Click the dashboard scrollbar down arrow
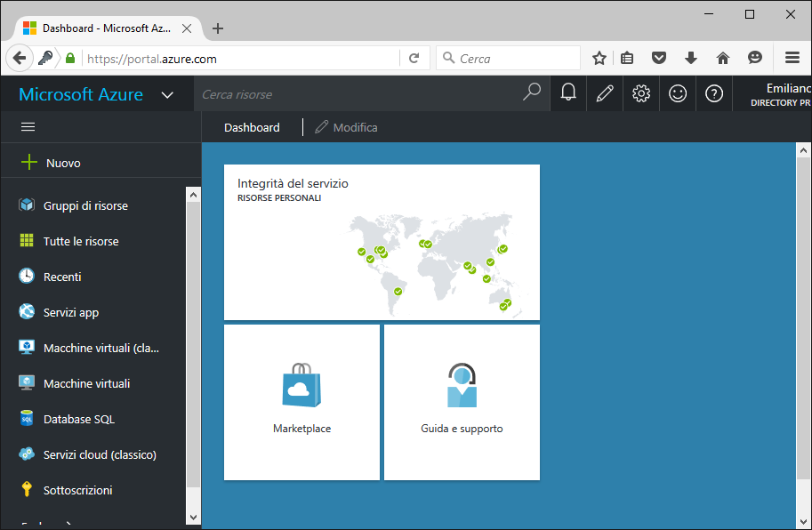The image size is (812, 530). [803, 522]
